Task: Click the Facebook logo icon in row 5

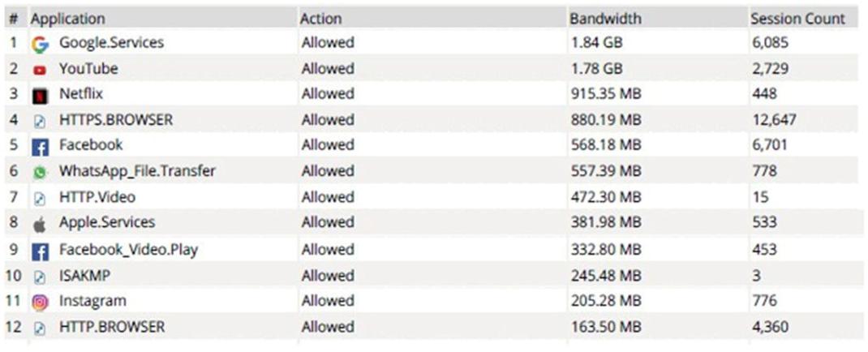Action: 40,146
